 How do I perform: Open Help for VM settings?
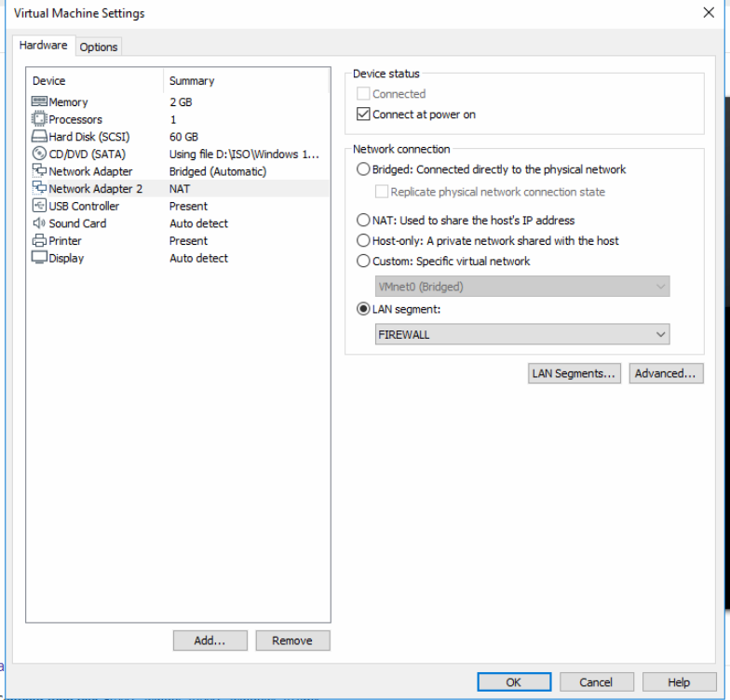679,681
